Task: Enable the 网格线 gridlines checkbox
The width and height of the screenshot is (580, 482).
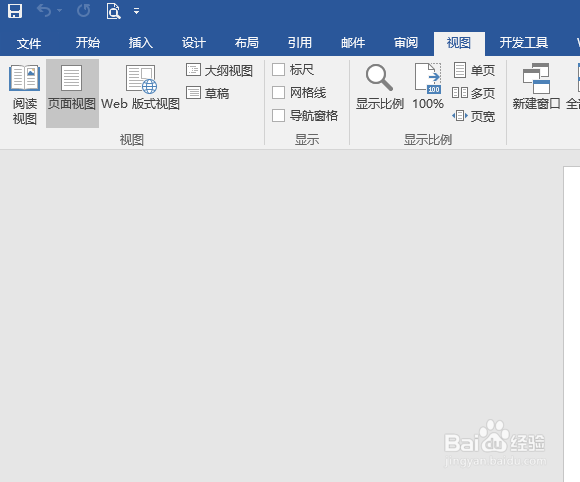Action: pyautogui.click(x=279, y=92)
